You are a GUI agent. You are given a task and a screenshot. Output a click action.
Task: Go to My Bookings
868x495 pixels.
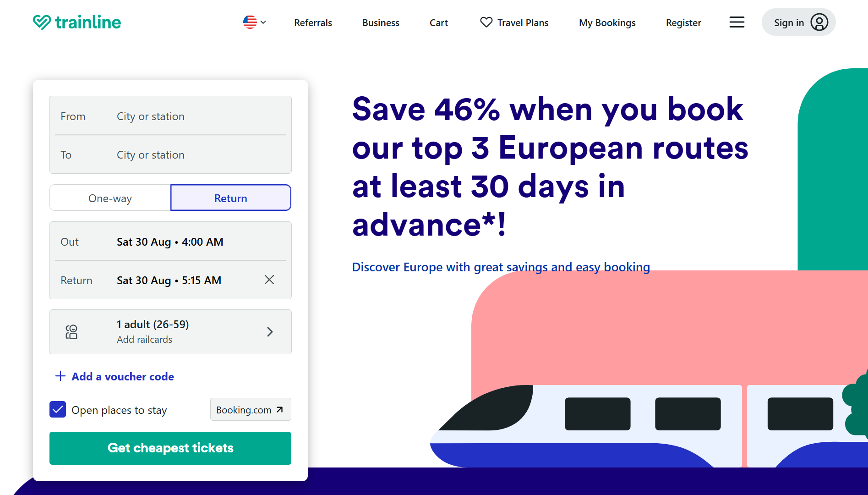point(607,22)
